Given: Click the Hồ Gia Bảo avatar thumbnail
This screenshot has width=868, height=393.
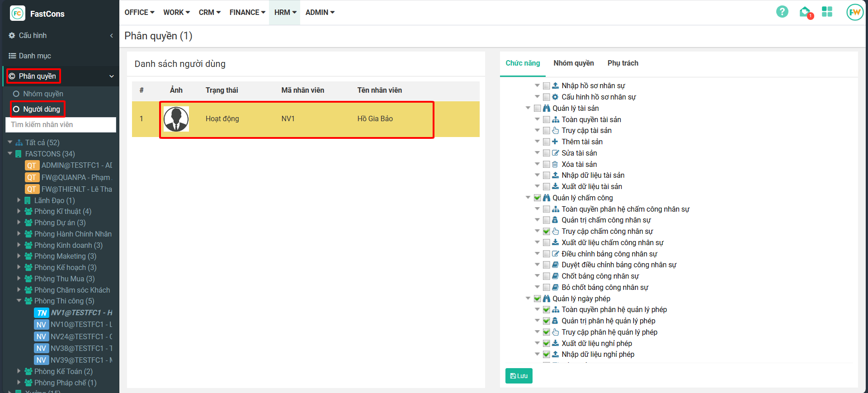Looking at the screenshot, I should point(176,119).
